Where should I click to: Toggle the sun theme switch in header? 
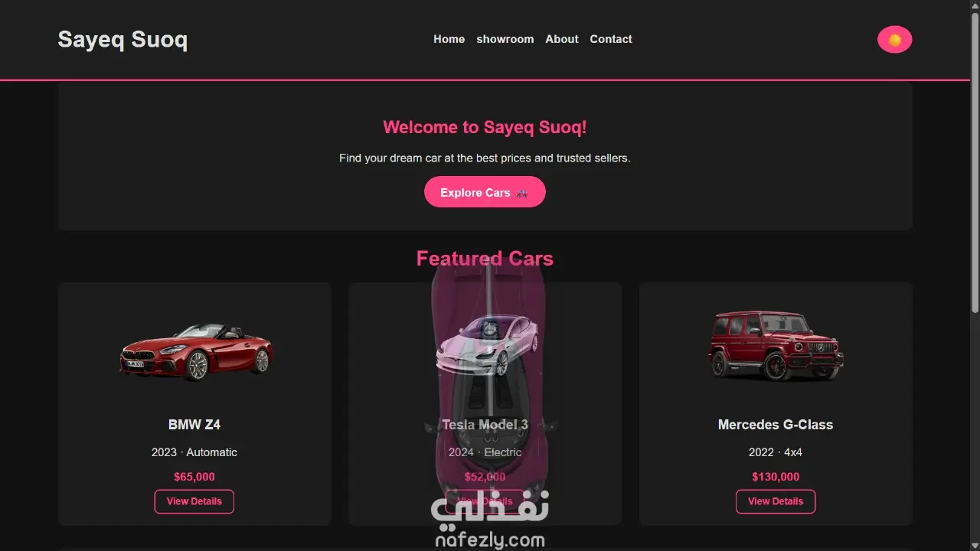(x=894, y=40)
